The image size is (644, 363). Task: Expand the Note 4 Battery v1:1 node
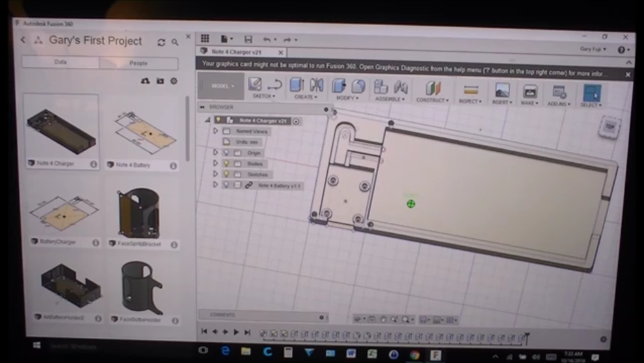pos(215,185)
